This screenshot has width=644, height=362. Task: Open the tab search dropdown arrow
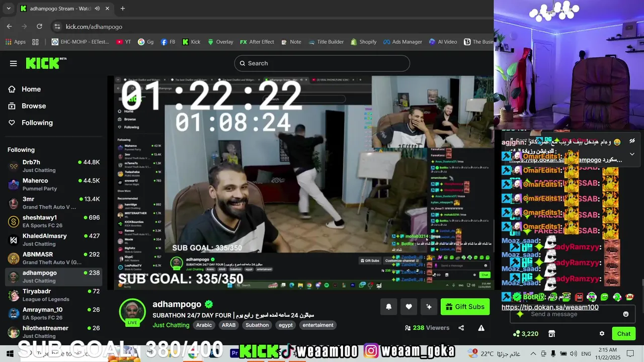9,9
